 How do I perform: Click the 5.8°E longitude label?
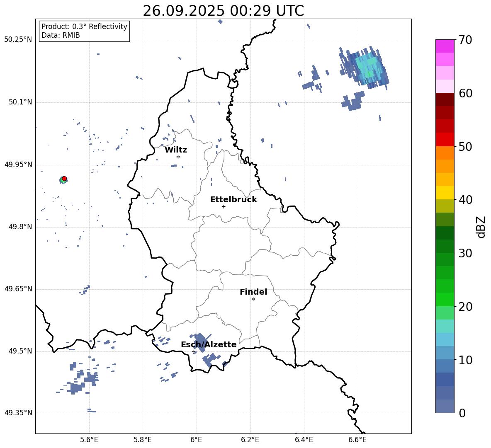(x=143, y=440)
